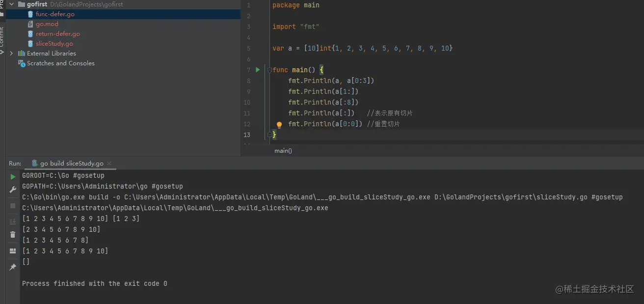Expand the External Libraries node
This screenshot has height=304, width=644.
point(11,53)
